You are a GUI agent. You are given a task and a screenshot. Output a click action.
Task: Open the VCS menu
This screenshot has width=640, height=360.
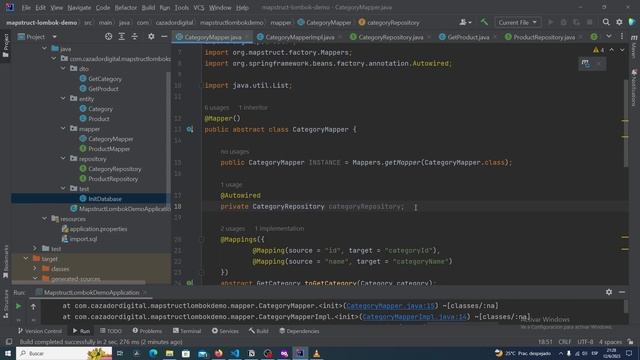click(199, 7)
